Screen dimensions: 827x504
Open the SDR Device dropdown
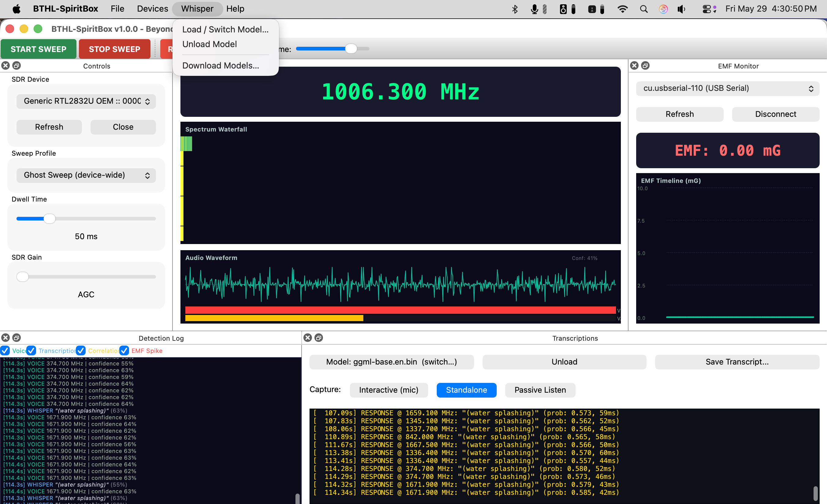pyautogui.click(x=86, y=101)
